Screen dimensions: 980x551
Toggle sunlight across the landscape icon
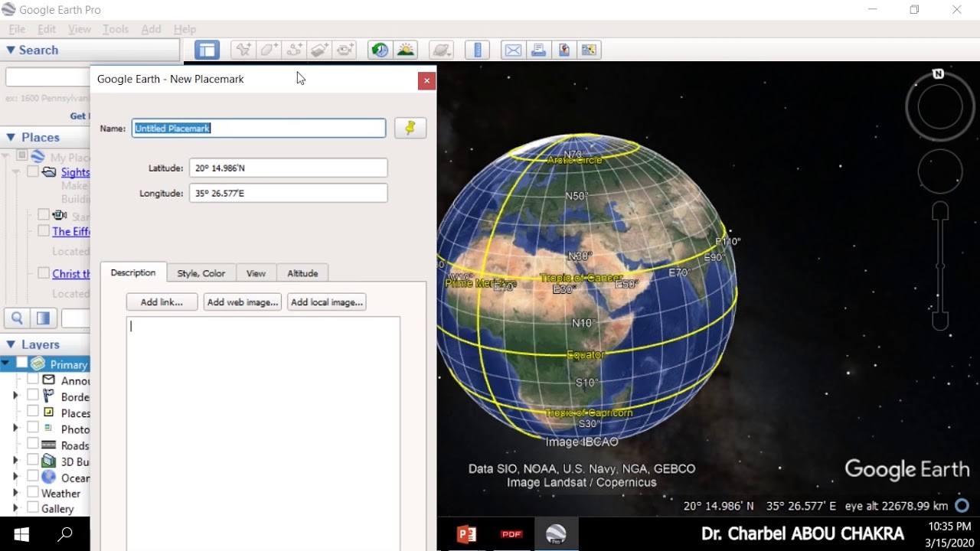click(x=406, y=51)
